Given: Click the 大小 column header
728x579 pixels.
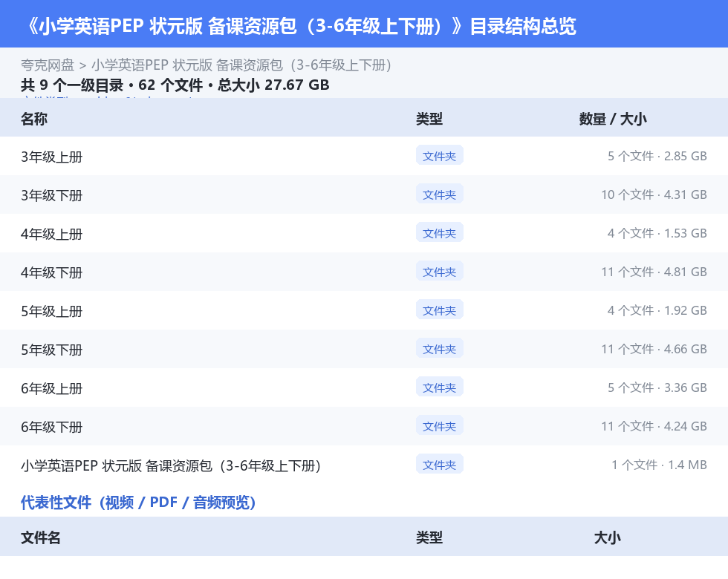Looking at the screenshot, I should click(608, 537).
